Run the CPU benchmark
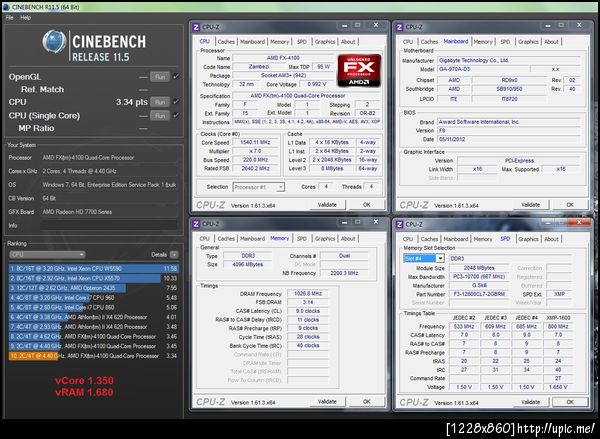The image size is (600, 439). pos(160,102)
